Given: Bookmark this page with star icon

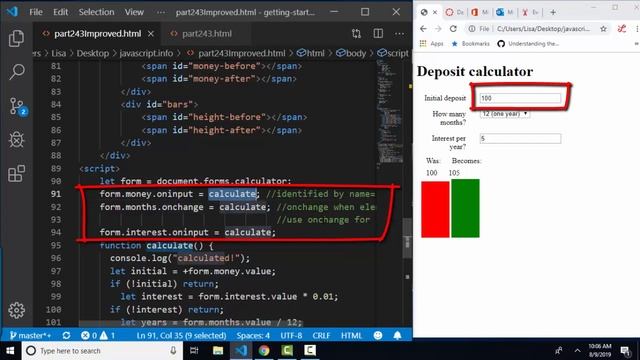Looking at the screenshot, I should tap(603, 29).
